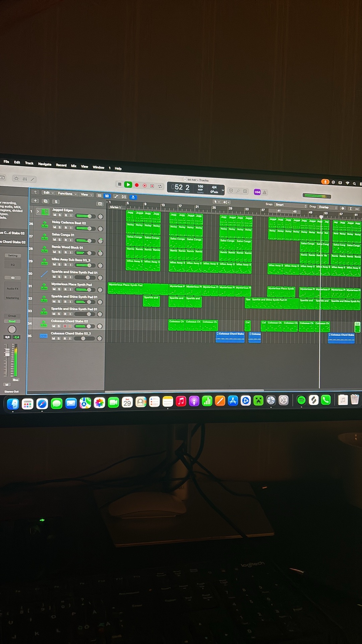362x644 pixels.
Task: Click the green Play button
Action: click(x=128, y=184)
